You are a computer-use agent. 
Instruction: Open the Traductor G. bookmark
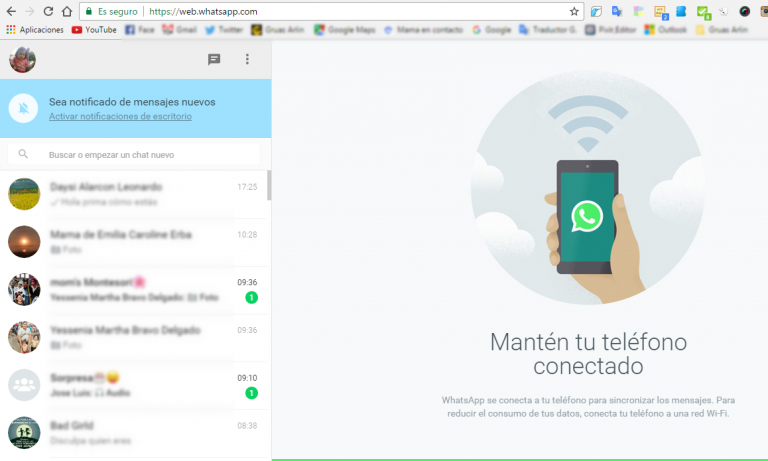(x=548, y=30)
